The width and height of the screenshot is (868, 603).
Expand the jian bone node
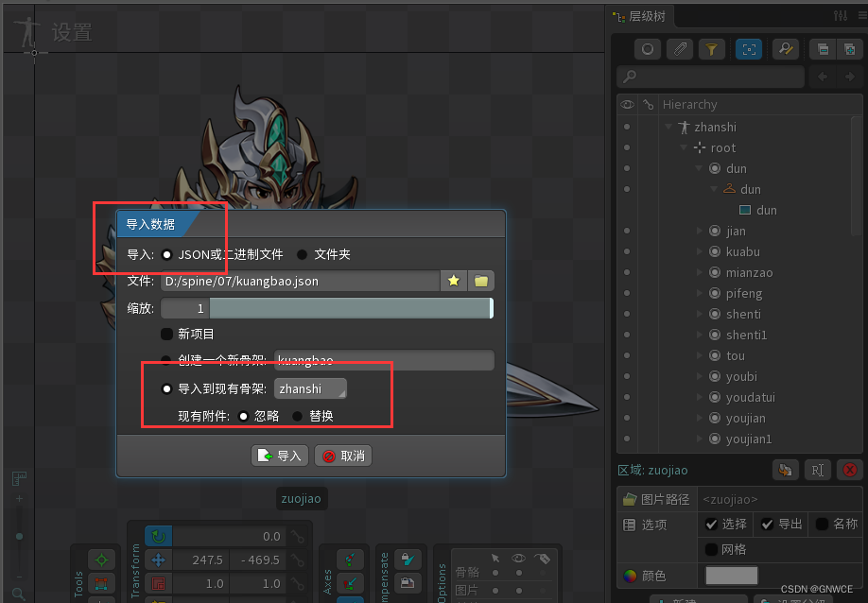tap(699, 231)
